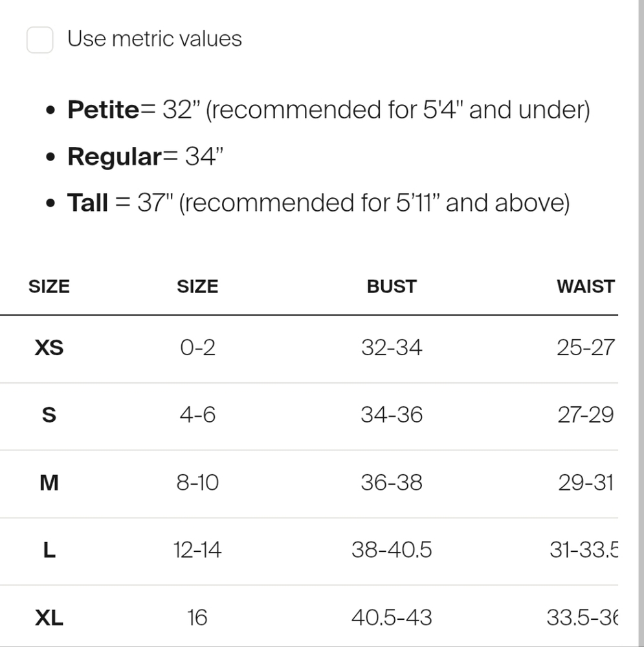This screenshot has width=644, height=647.
Task: Enable the Use metric values checkbox
Action: [x=39, y=40]
